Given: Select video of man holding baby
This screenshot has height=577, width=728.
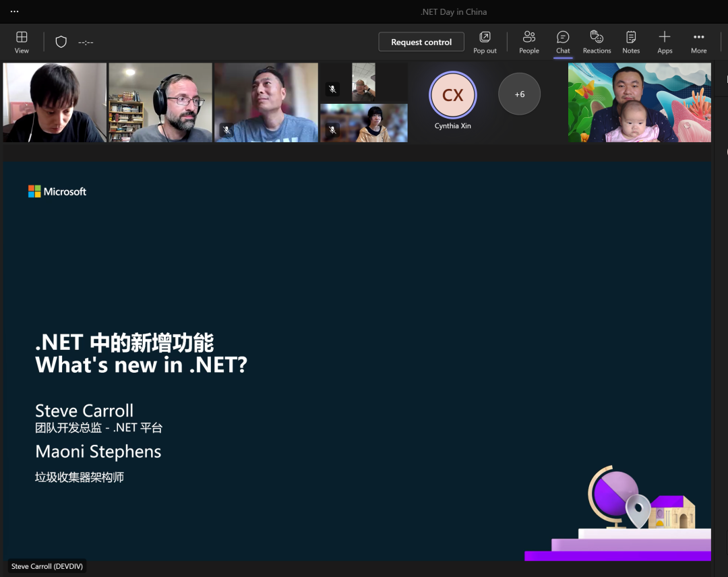Looking at the screenshot, I should coord(639,102).
